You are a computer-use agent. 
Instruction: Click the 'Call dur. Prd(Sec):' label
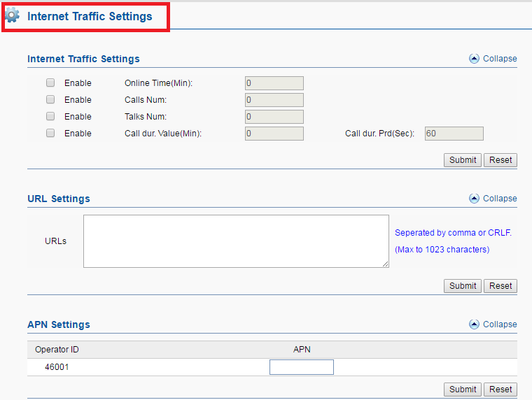pos(379,134)
